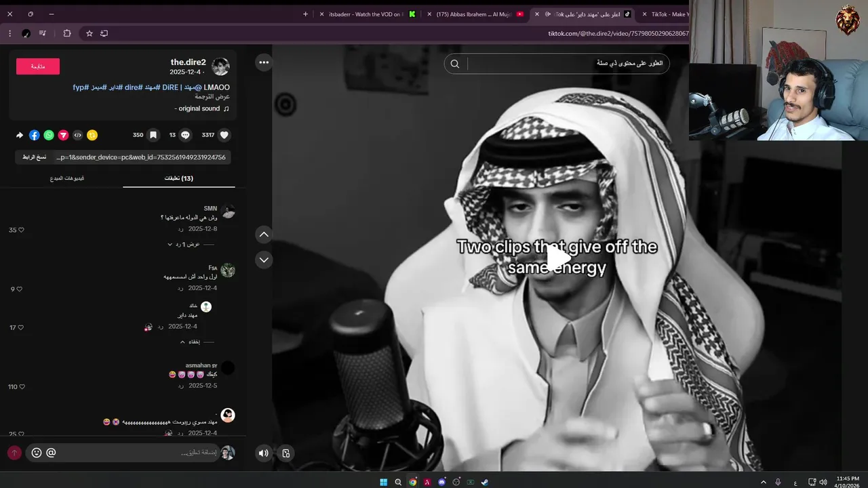Switch to the comments (13) tab
Screen dimensions: 868x488
[179, 178]
